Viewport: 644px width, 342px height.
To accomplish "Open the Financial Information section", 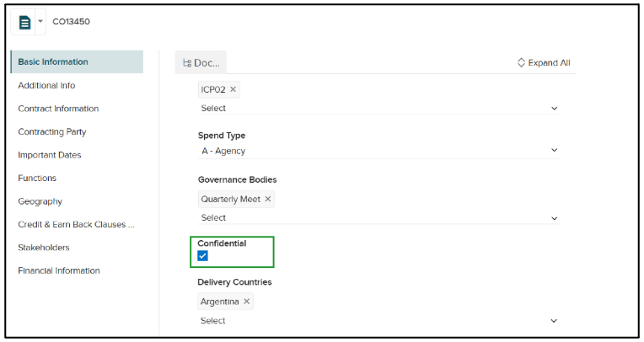I will tap(59, 270).
